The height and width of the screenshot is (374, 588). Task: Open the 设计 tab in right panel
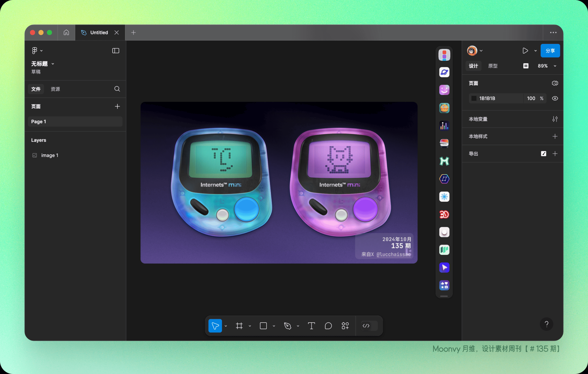click(473, 66)
